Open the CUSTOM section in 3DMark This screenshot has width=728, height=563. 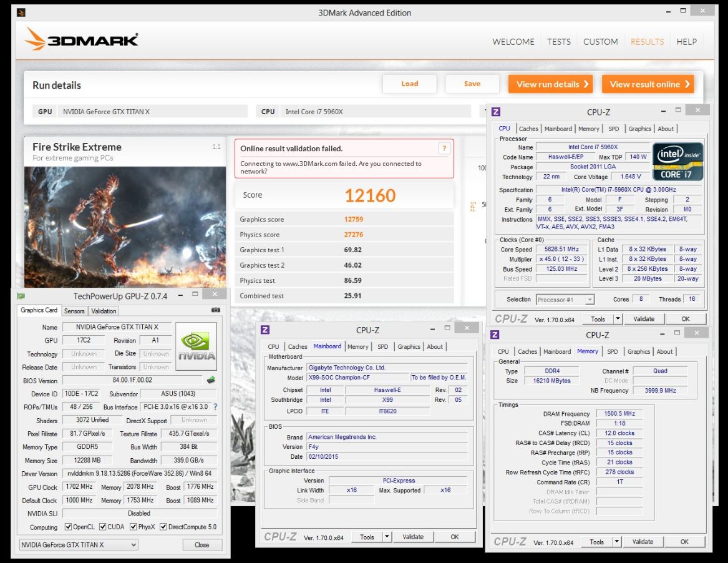(x=600, y=42)
